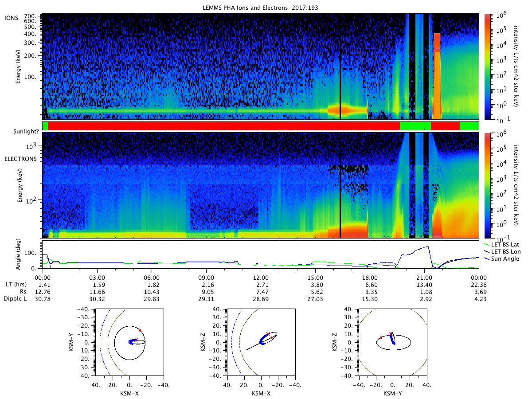The height and width of the screenshot is (399, 532).
Task: Click the Rs value 12.76
Action: tap(43, 292)
